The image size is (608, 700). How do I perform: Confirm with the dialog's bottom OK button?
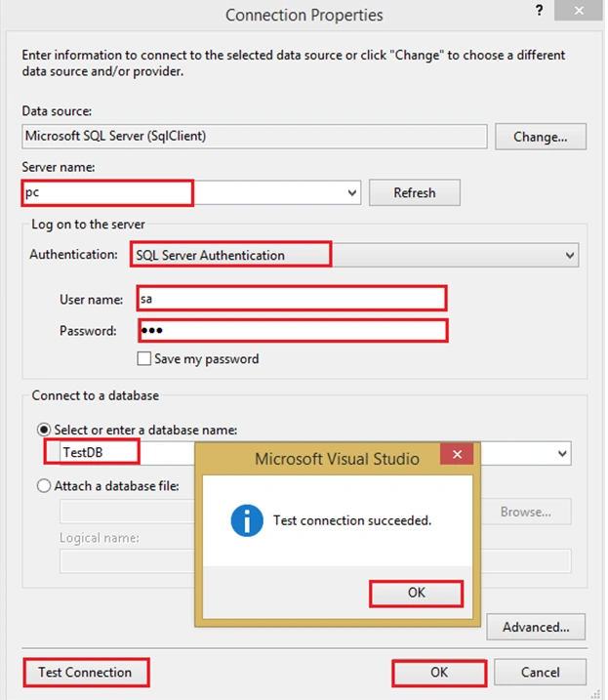(x=439, y=673)
